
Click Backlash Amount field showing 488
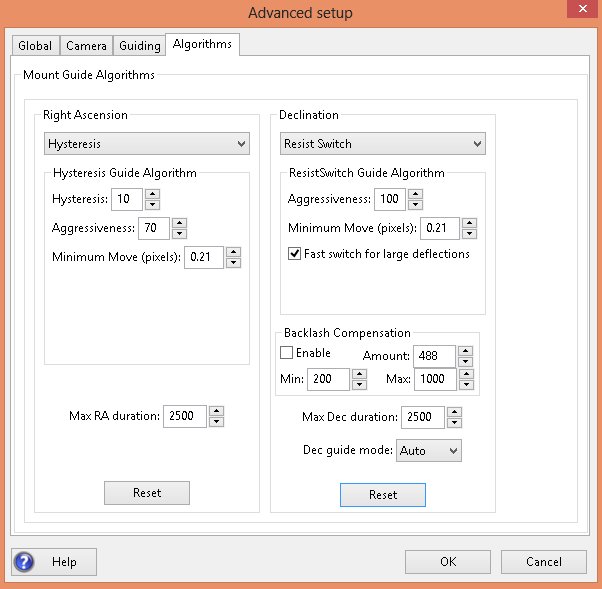435,356
